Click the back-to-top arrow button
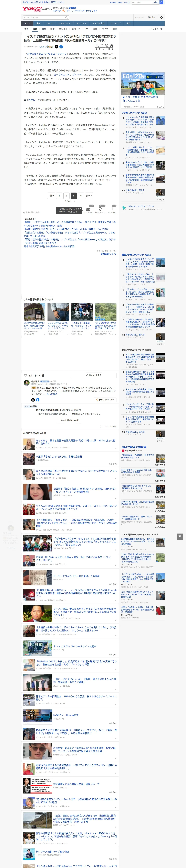The width and height of the screenshot is (186, 868). pos(180,536)
